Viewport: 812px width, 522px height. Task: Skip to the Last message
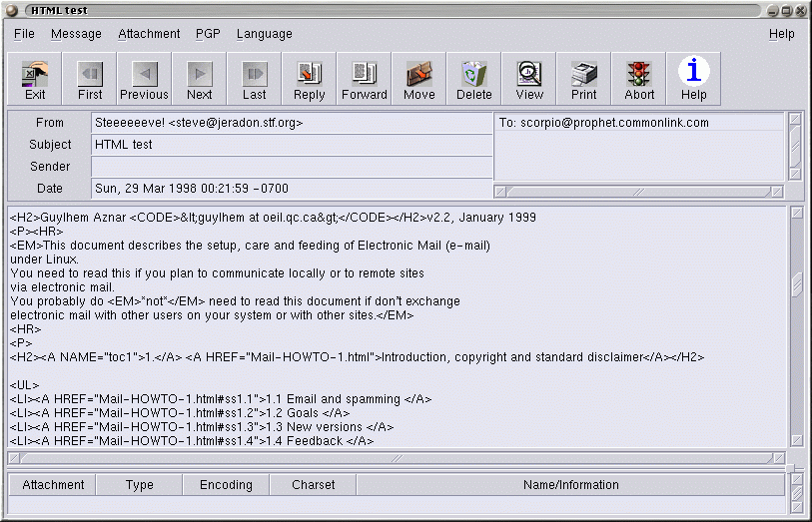tap(255, 79)
